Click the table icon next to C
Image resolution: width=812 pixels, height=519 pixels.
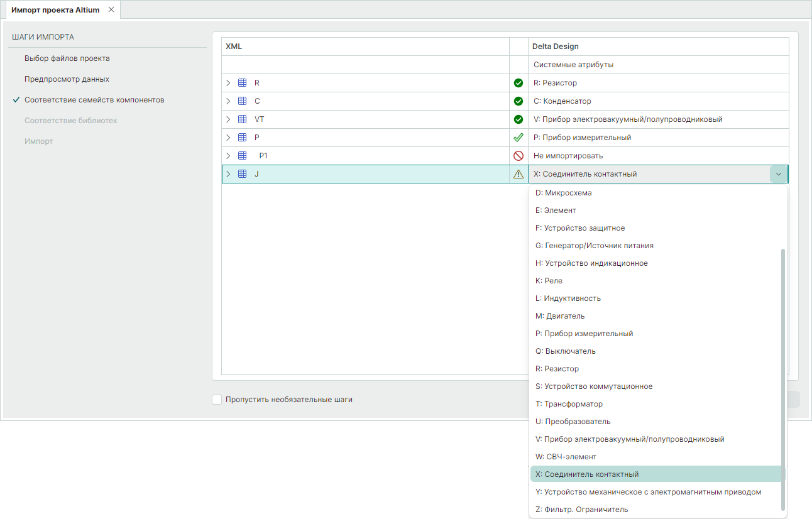click(242, 101)
